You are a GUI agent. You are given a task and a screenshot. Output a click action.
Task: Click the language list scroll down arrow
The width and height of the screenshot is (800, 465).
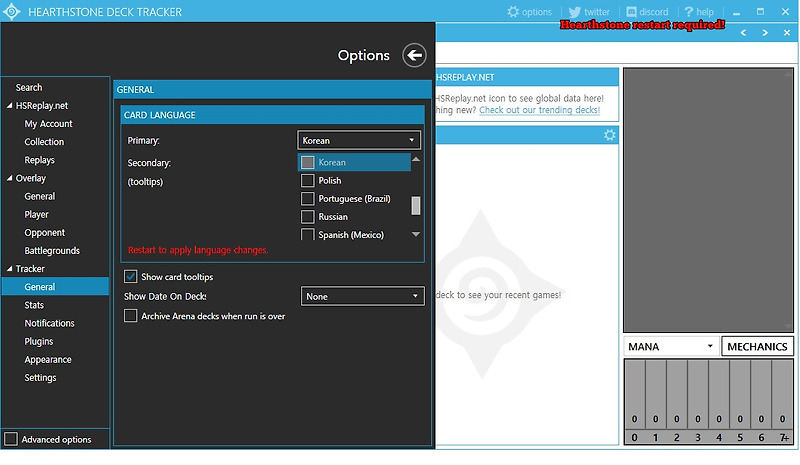point(416,234)
